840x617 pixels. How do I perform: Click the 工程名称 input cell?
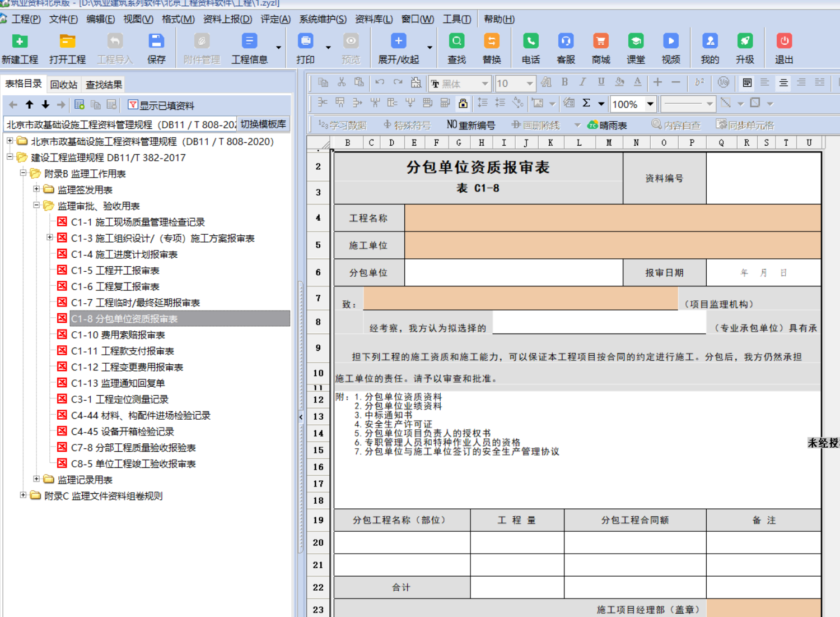click(x=613, y=218)
